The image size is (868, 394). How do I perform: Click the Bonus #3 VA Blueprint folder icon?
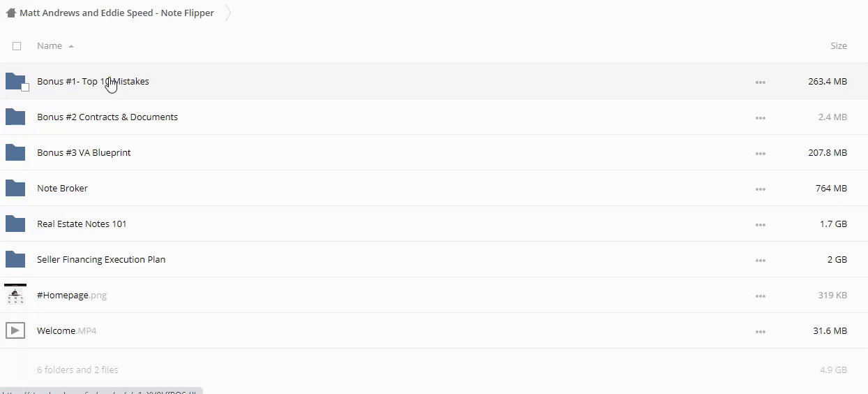tap(15, 152)
